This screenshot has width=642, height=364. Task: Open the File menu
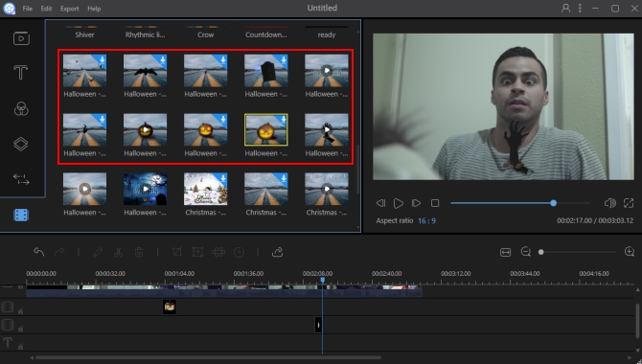(x=28, y=9)
